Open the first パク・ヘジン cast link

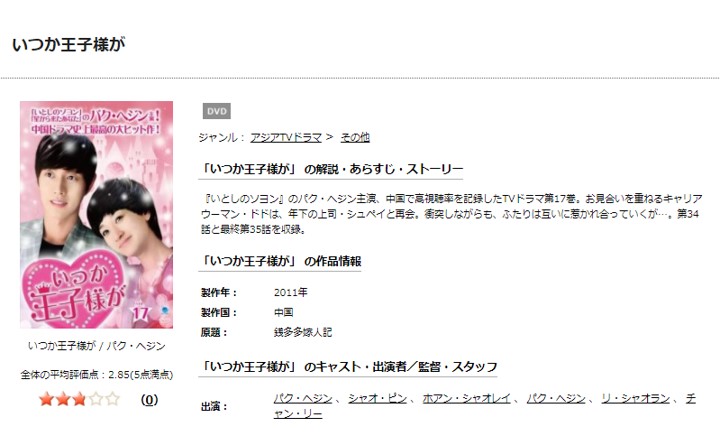click(x=303, y=398)
